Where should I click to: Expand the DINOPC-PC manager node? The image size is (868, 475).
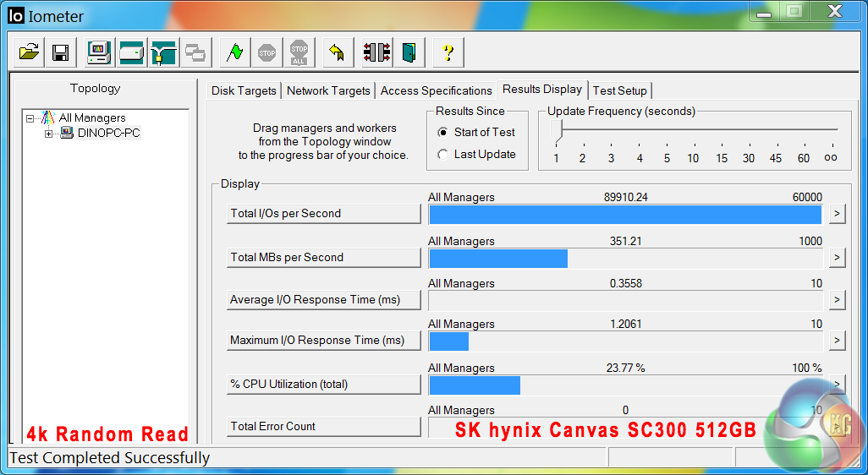pyautogui.click(x=49, y=134)
